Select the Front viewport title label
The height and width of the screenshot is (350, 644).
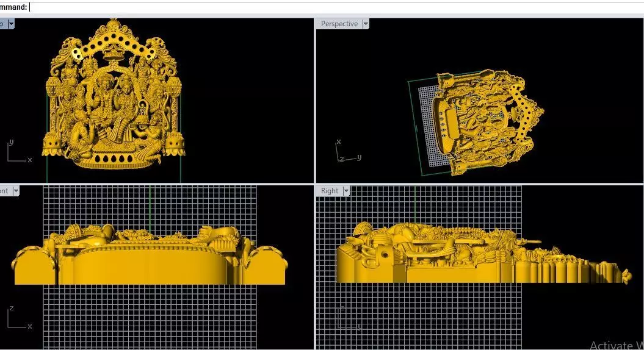tap(5, 191)
